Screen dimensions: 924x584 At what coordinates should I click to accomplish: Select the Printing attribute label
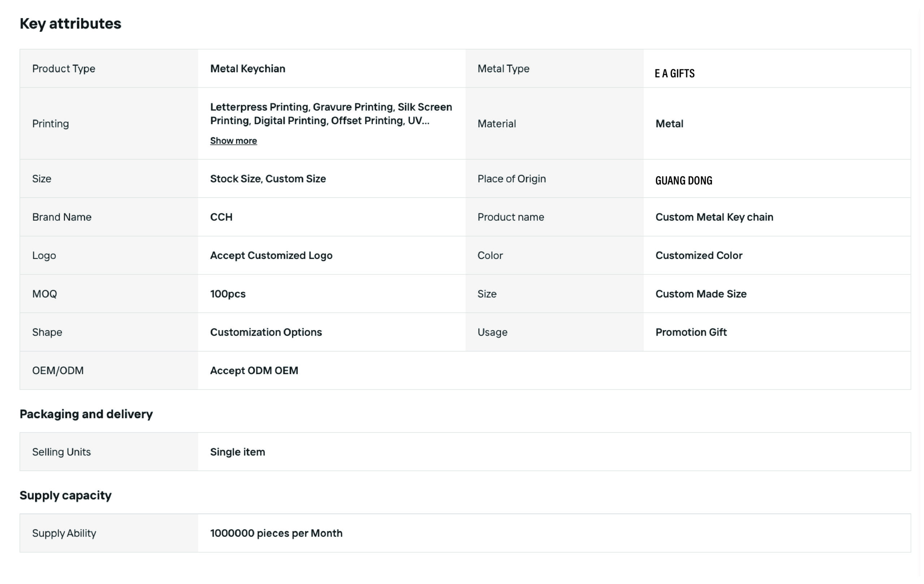pyautogui.click(x=50, y=124)
